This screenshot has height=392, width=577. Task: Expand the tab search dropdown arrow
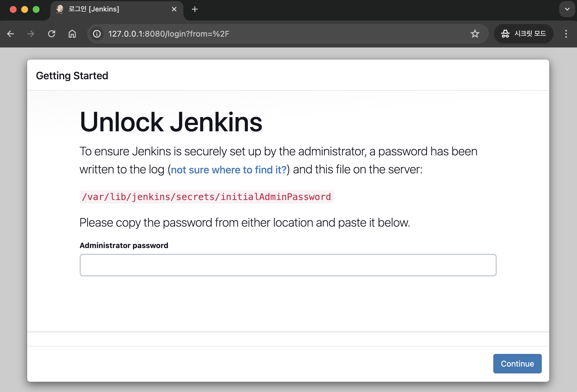coord(567,9)
